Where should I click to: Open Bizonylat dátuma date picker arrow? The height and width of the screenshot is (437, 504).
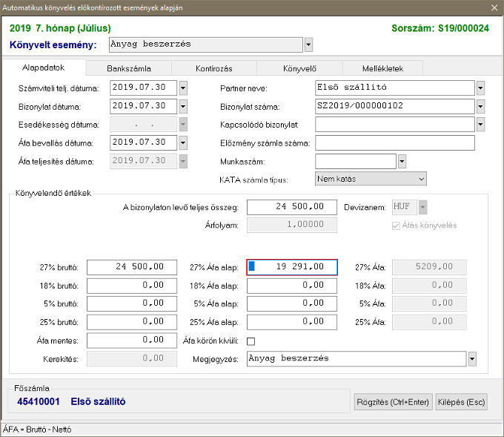point(183,106)
